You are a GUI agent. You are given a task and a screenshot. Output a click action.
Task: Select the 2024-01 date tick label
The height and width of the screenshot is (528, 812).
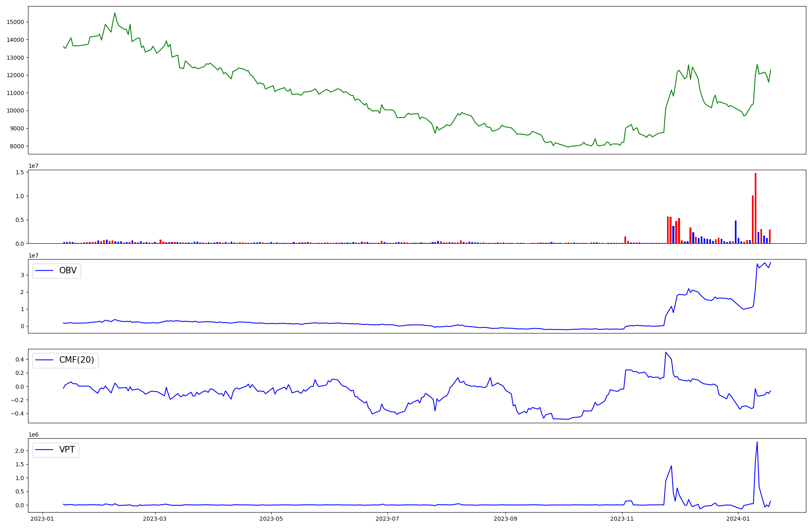pos(738,519)
